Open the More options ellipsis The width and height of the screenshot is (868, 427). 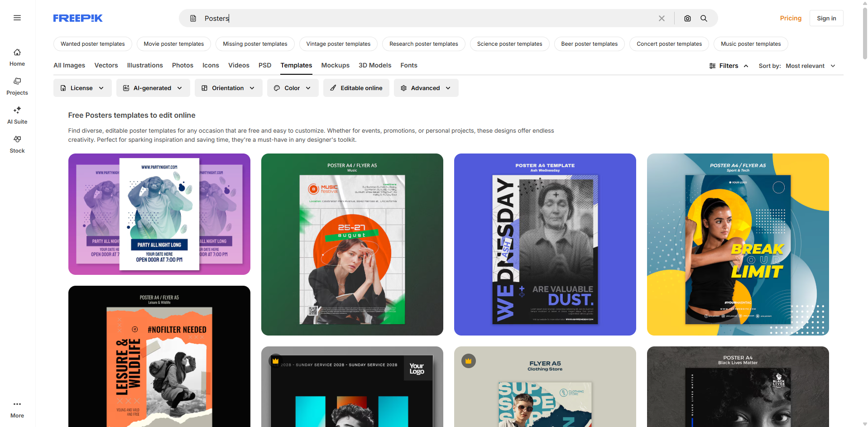[17, 409]
